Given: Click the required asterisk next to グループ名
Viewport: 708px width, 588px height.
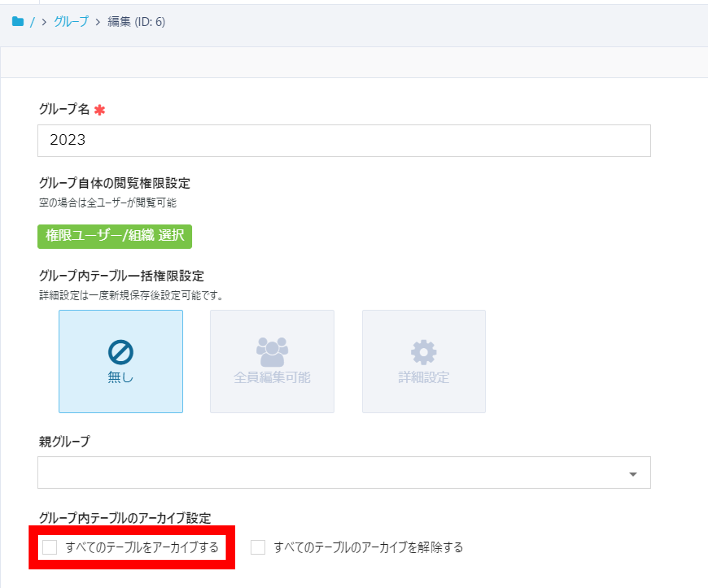Looking at the screenshot, I should (x=100, y=110).
